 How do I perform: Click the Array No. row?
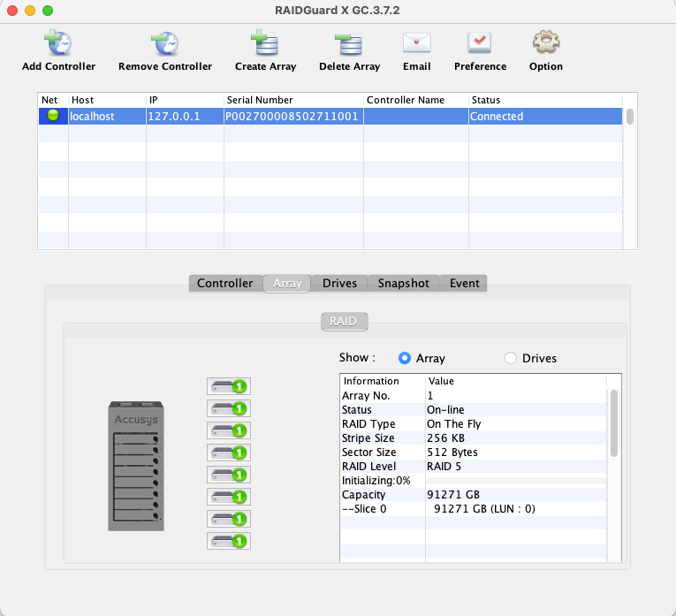click(474, 396)
